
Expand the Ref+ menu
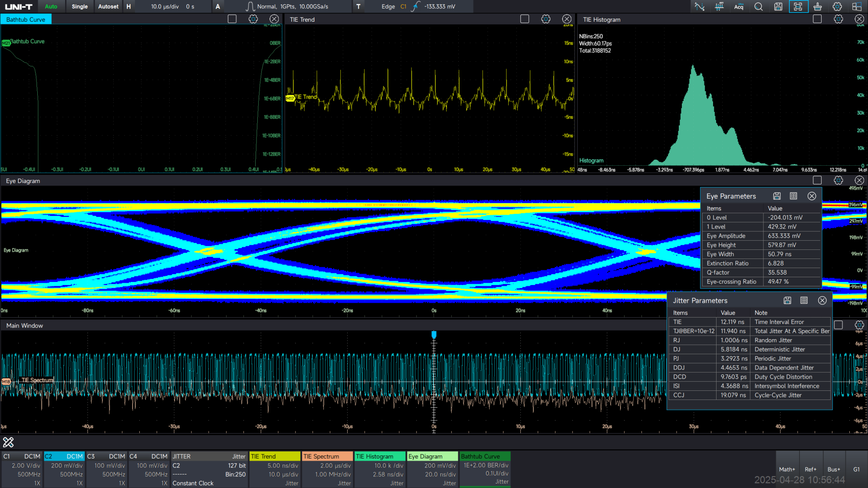point(810,469)
